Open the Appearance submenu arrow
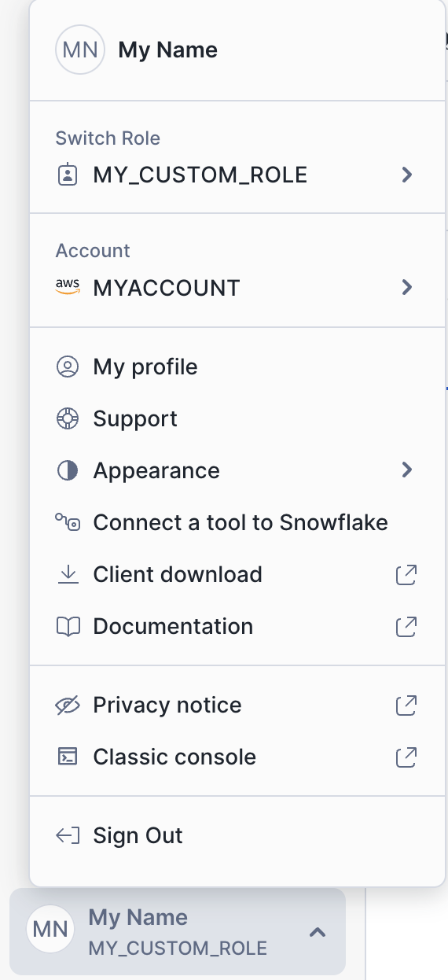Viewport: 448px width, 980px height. 406,470
